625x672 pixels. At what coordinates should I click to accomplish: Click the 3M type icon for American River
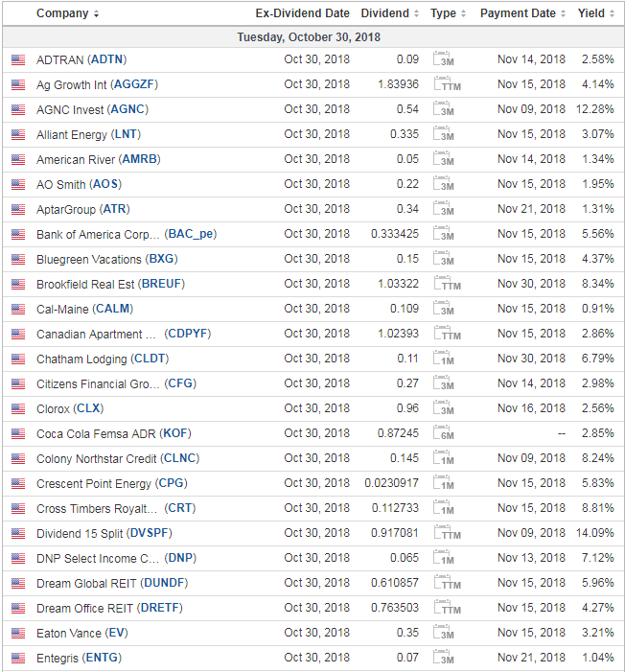[443, 158]
